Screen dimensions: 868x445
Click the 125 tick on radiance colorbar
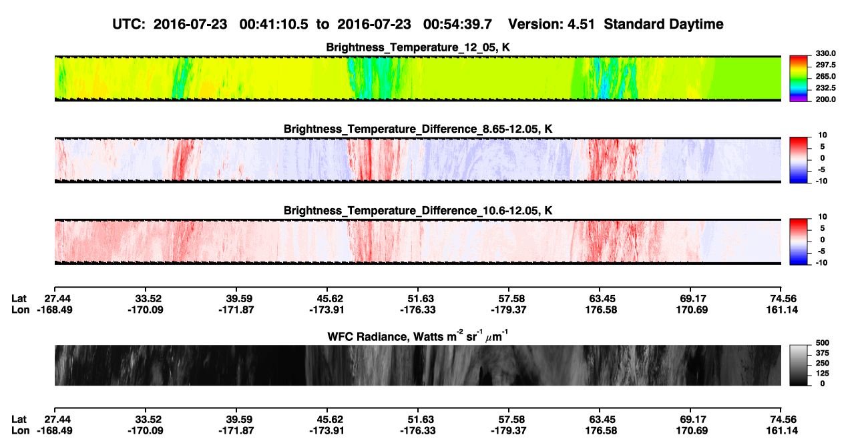822,374
